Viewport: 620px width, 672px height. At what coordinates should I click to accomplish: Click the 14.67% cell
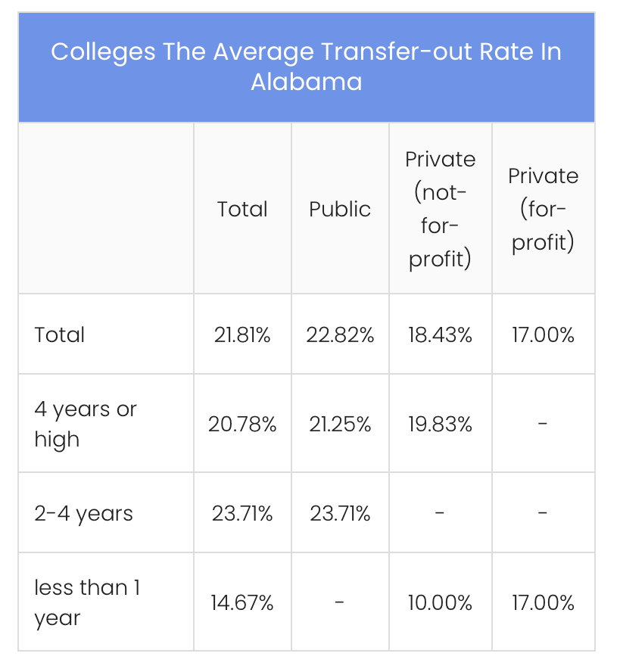point(242,603)
